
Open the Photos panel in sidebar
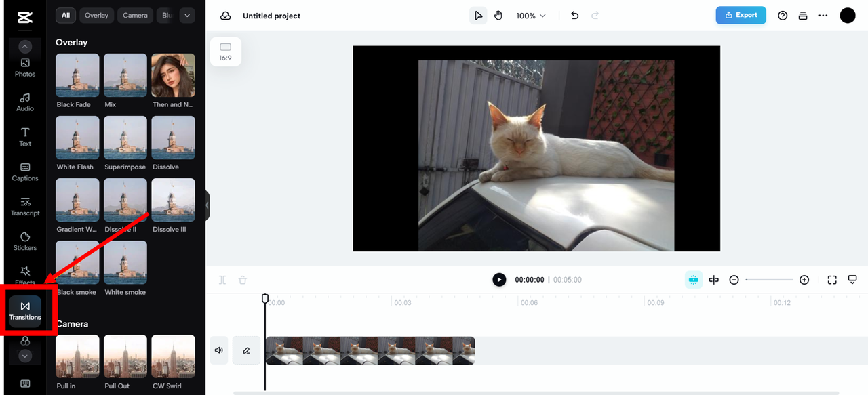coord(25,67)
